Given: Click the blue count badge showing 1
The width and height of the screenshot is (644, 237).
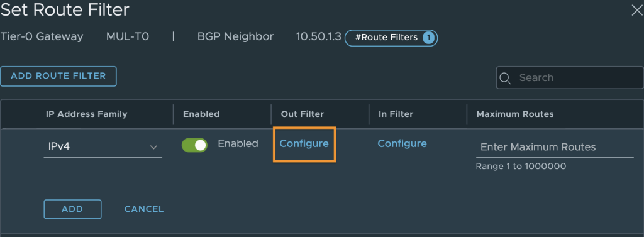Looking at the screenshot, I should 428,38.
